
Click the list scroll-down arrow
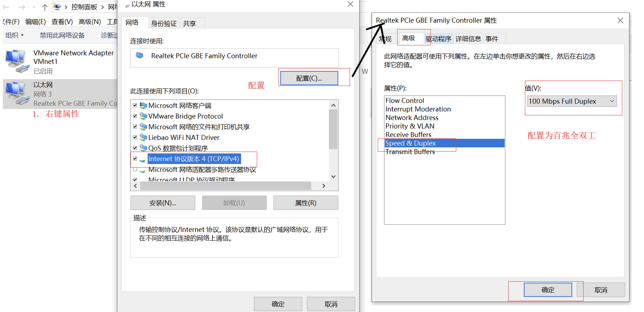point(333,177)
